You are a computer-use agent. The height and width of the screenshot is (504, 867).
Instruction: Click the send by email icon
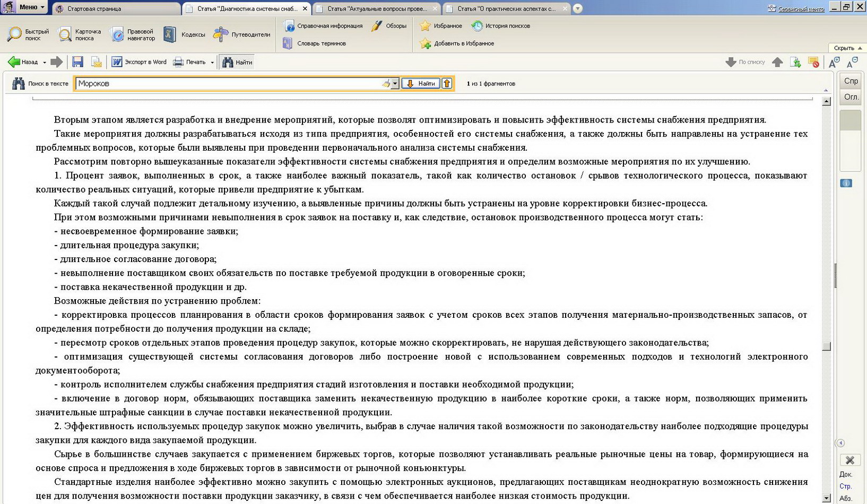(96, 62)
